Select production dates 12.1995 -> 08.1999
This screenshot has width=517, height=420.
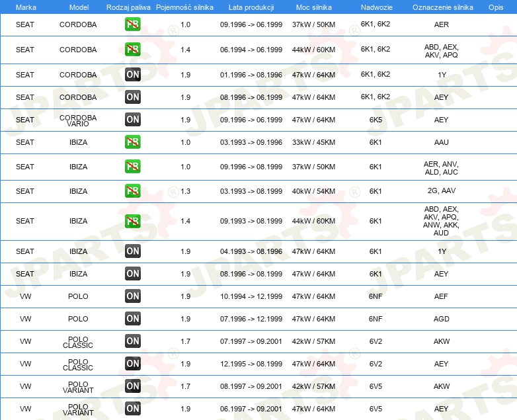click(x=251, y=364)
